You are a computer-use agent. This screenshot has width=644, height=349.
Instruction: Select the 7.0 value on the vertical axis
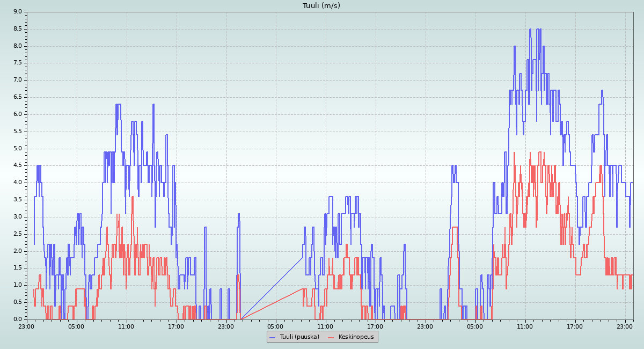18,80
